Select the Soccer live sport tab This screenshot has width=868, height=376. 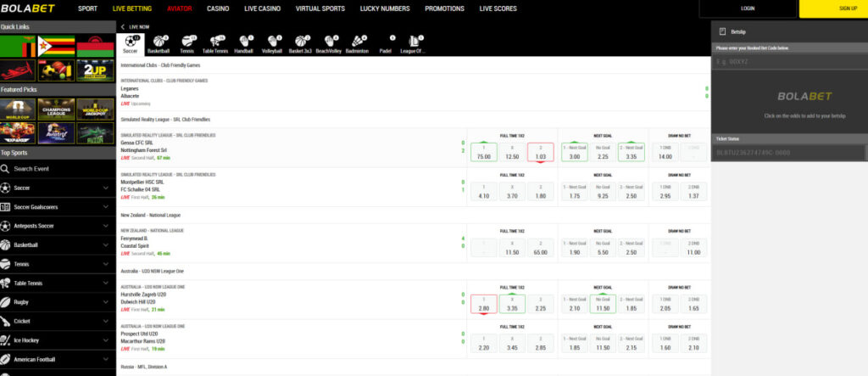(x=130, y=44)
